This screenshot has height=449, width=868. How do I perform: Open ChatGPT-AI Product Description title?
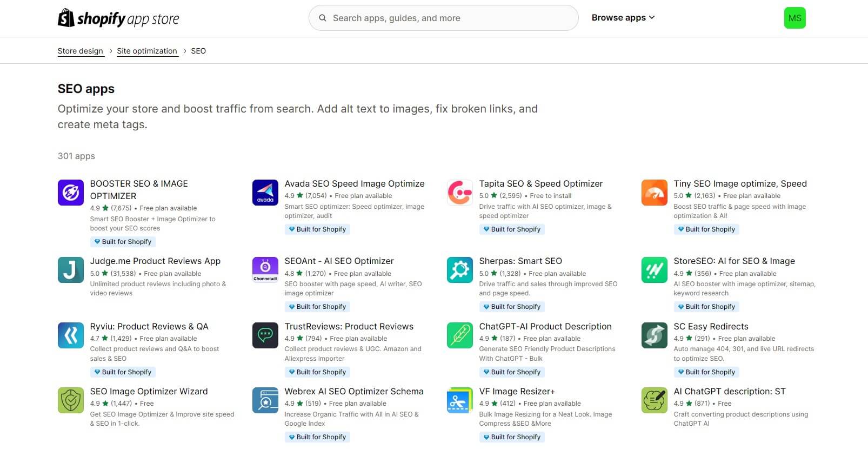click(x=545, y=327)
